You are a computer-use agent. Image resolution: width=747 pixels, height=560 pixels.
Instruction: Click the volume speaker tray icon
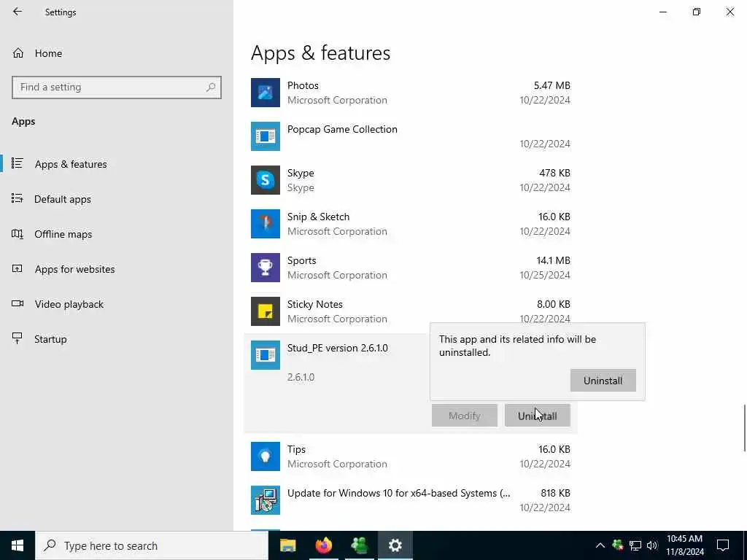click(x=652, y=545)
